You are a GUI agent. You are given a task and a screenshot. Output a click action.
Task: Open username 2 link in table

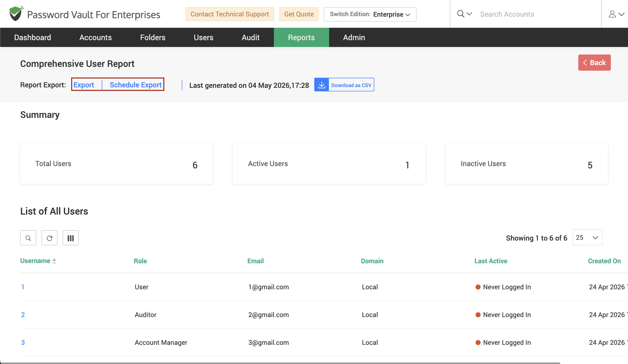[23, 315]
